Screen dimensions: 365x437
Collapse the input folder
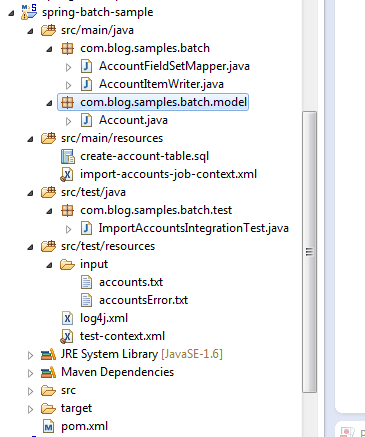tap(49, 265)
